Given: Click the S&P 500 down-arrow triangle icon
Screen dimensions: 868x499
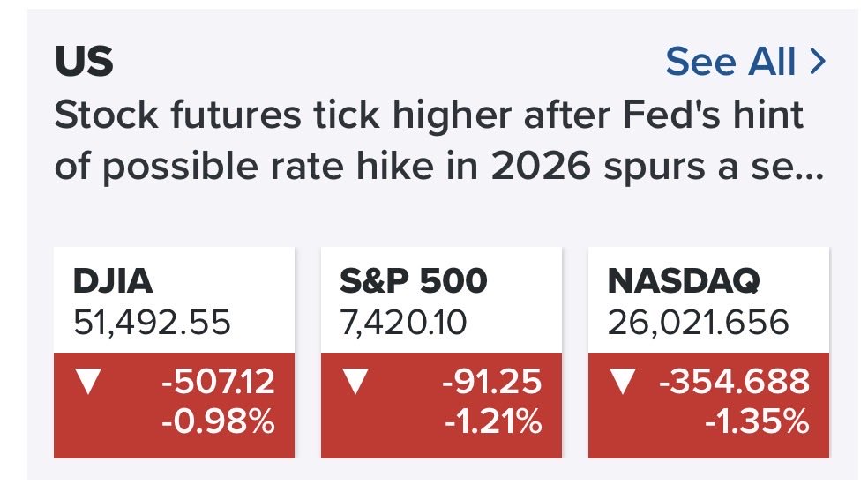Looking at the screenshot, I should pyautogui.click(x=355, y=381).
